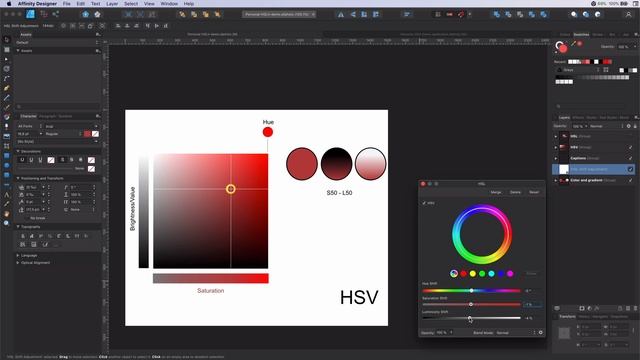The height and width of the screenshot is (360, 640).
Task: Open the Select menu
Action: [x=131, y=4]
